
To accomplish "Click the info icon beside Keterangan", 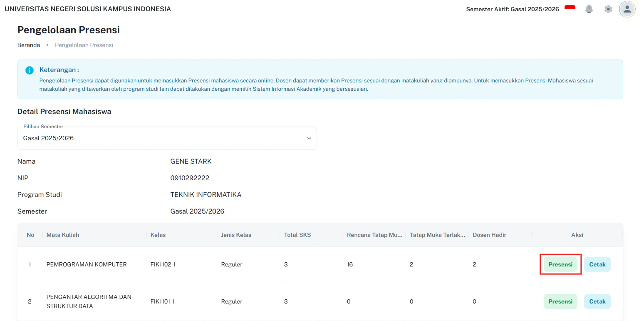I will 30,70.
